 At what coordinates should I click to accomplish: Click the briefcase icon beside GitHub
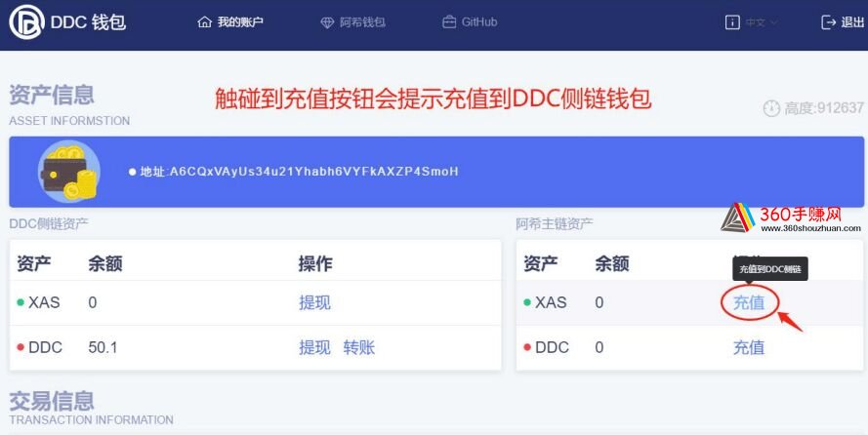tap(449, 22)
